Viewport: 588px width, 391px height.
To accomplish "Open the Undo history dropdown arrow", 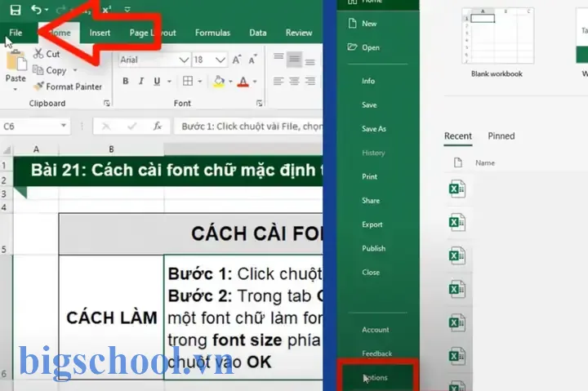I will [47, 10].
